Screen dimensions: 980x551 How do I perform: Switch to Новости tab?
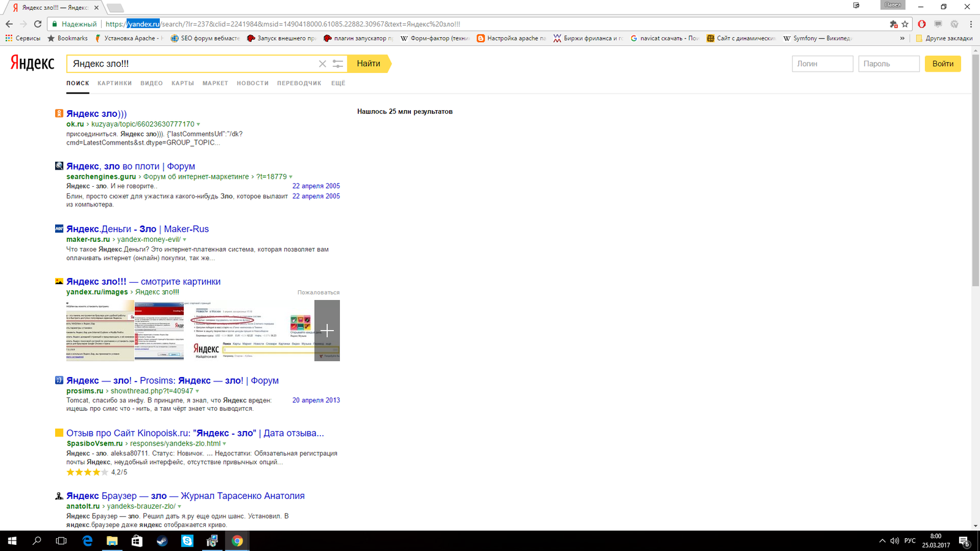click(252, 83)
